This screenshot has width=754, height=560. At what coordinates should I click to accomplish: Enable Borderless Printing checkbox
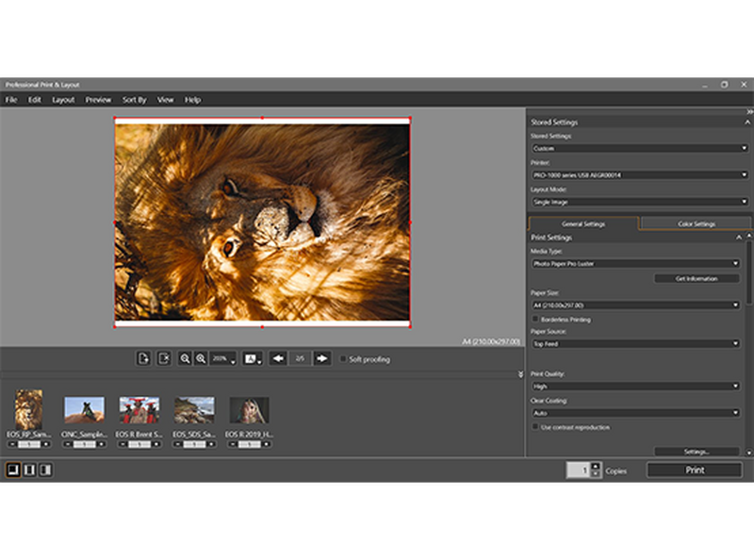(x=535, y=320)
